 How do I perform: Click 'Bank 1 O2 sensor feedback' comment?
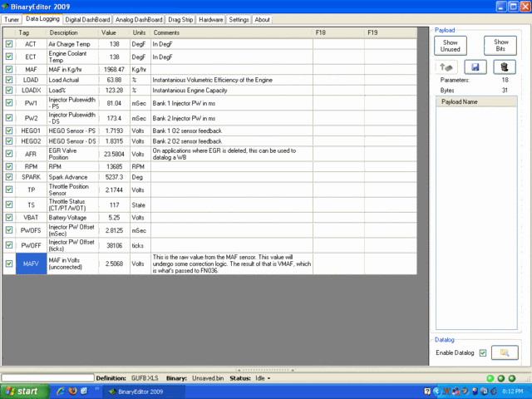(x=187, y=131)
